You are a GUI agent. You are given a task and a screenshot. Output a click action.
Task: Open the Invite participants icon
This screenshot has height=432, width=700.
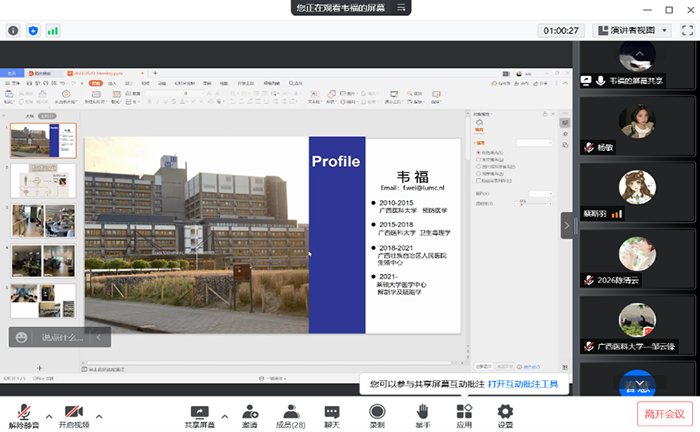point(250,411)
